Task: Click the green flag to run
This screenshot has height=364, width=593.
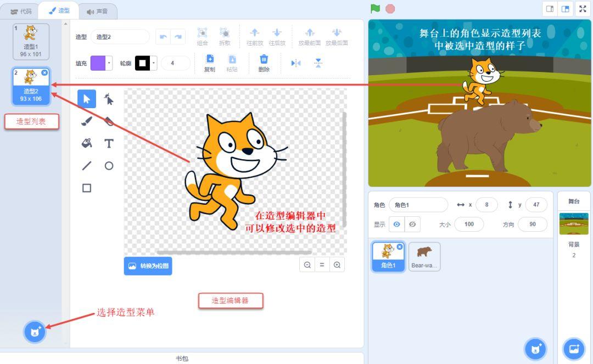Action: 375,9
